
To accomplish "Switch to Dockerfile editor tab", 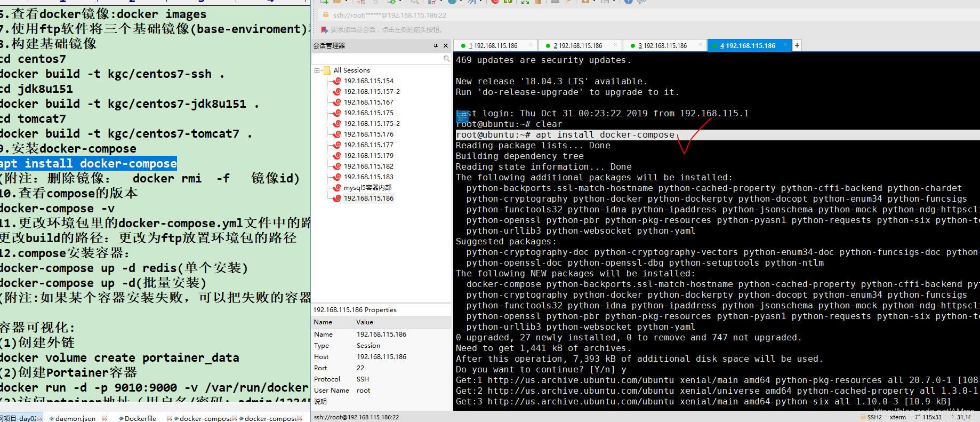I will (140, 418).
